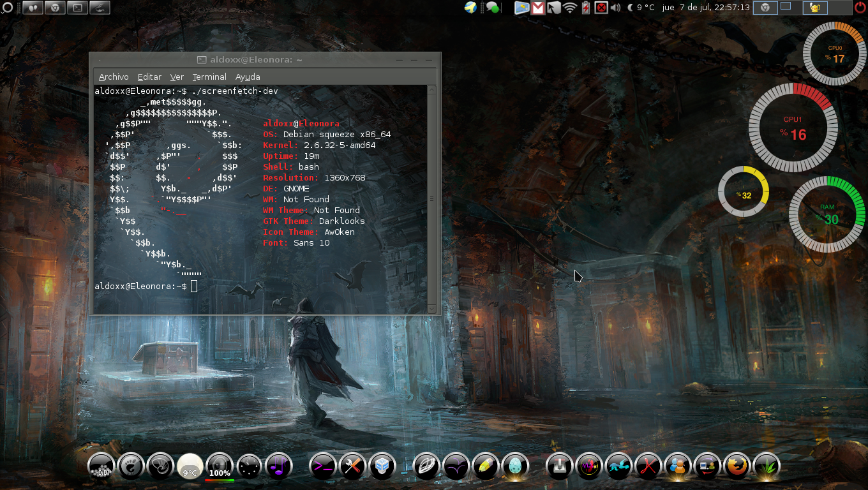The width and height of the screenshot is (868, 490).
Task: Click the terminal prompt cursor
Action: [x=194, y=286]
